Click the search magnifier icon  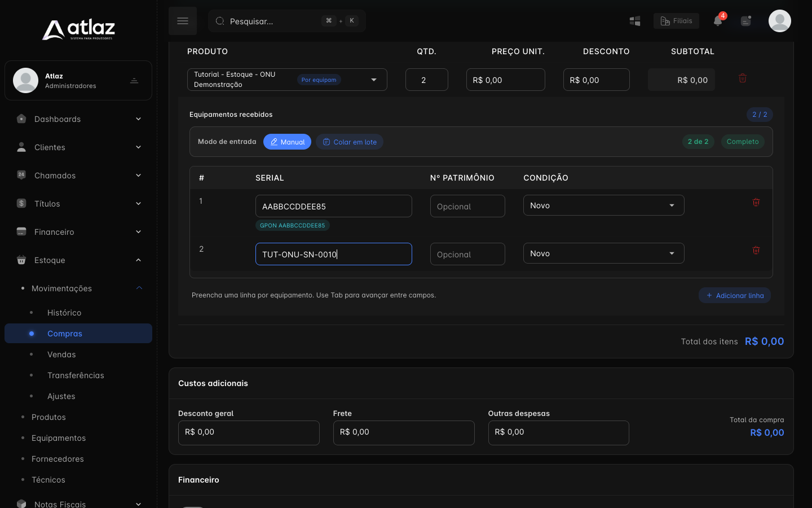pyautogui.click(x=220, y=21)
